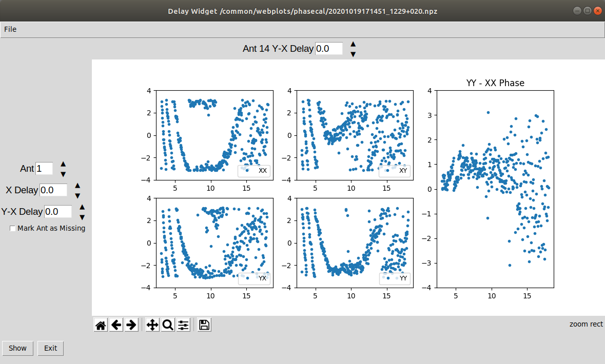Focus the Ant 14 Y-X Delay field

pos(328,49)
